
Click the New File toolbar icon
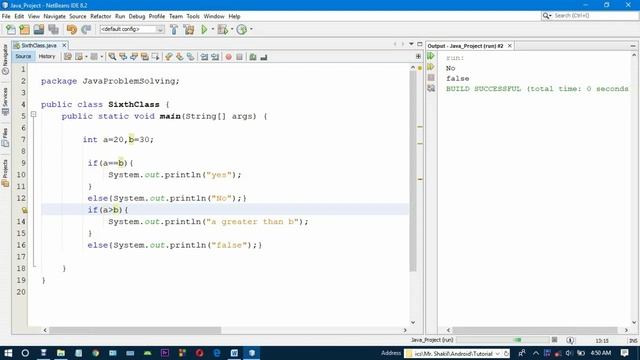point(11,29)
